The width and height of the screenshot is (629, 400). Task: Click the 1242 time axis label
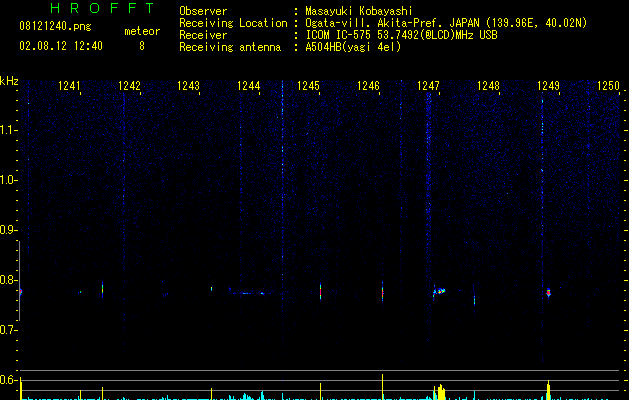[129, 86]
